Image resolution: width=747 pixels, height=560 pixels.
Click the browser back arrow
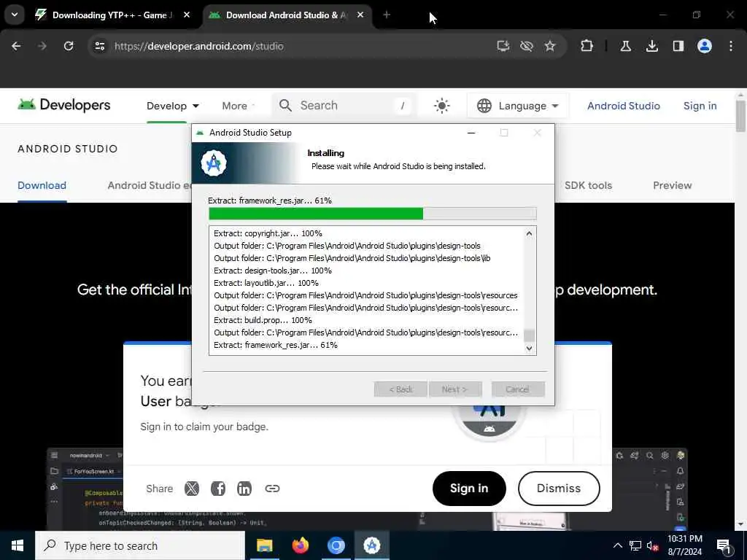pos(16,46)
